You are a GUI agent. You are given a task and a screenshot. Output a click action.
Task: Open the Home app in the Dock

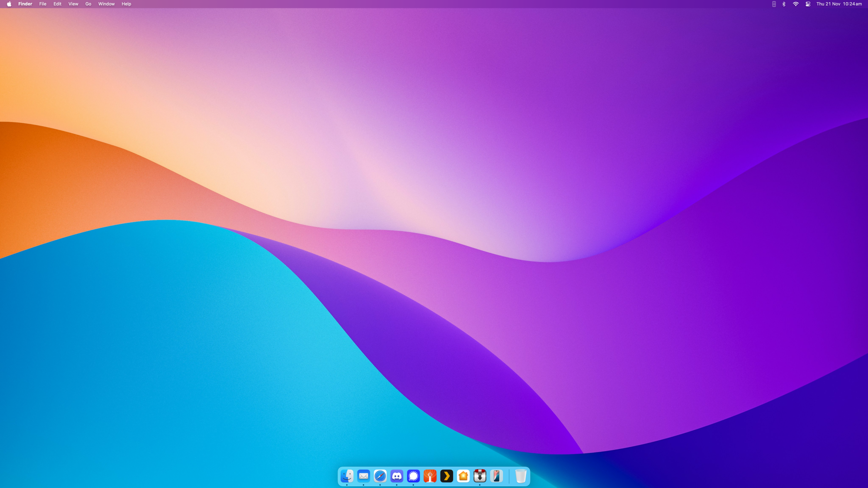(464, 476)
